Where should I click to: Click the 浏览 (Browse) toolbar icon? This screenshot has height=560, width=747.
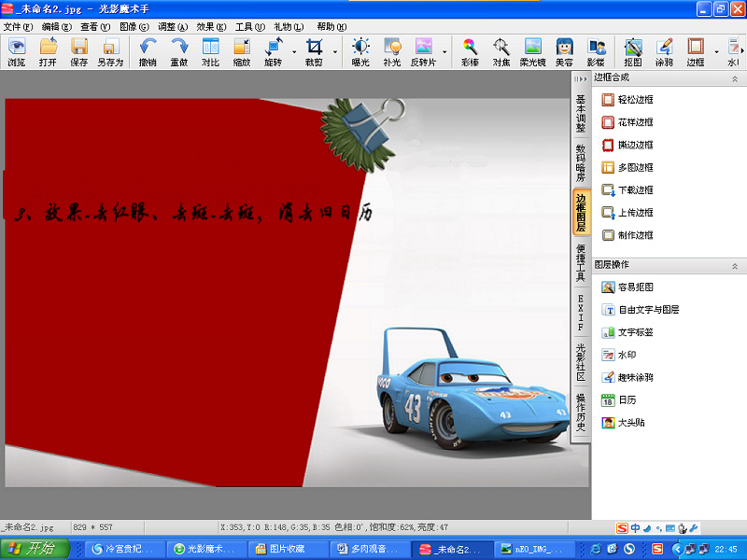tap(17, 52)
